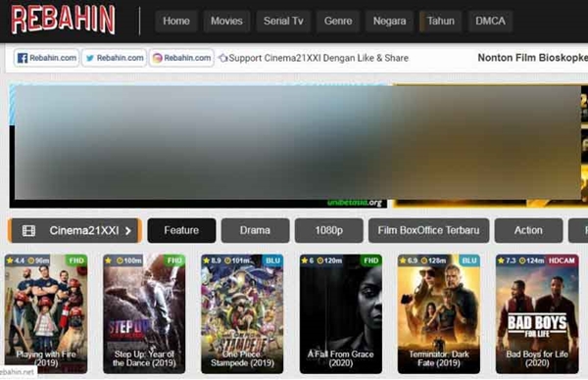This screenshot has width=588, height=380.
Task: Open the Twitter Rebahin.com link
Action: click(114, 58)
